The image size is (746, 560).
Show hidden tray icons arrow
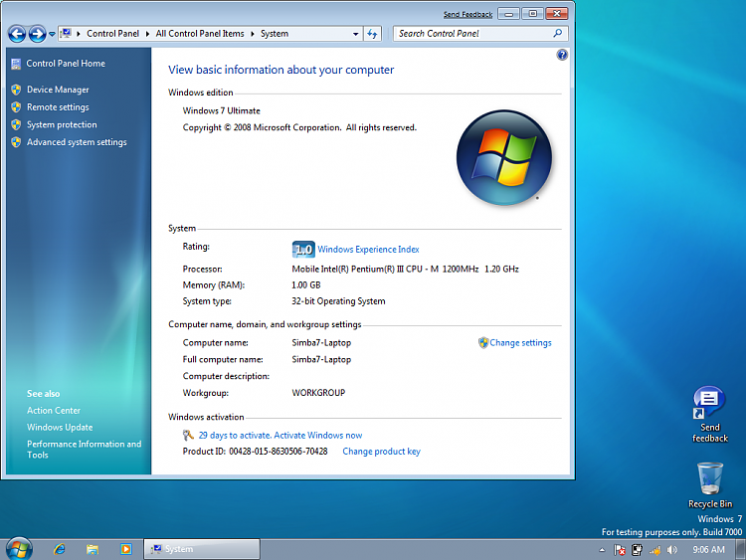coord(602,550)
